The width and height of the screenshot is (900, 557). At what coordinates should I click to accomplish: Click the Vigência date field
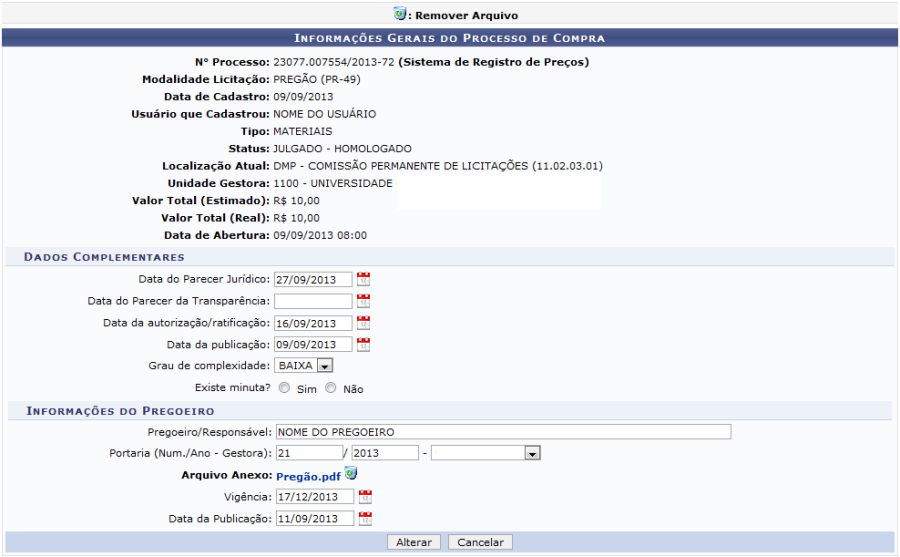pos(314,497)
